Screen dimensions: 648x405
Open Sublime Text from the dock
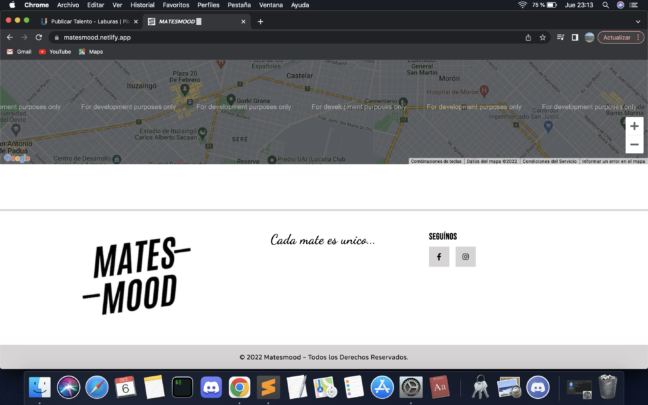[267, 387]
